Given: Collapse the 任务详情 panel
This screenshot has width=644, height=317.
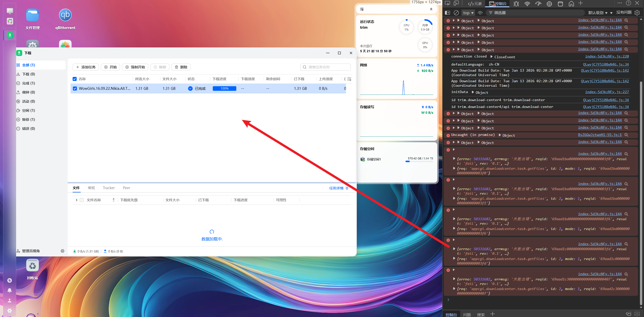Looking at the screenshot, I should (x=339, y=188).
